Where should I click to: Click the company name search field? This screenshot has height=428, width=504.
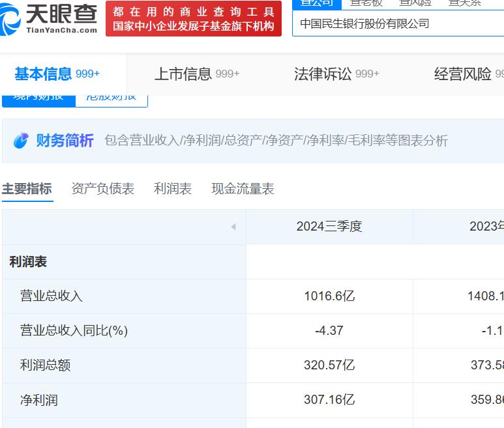click(398, 23)
